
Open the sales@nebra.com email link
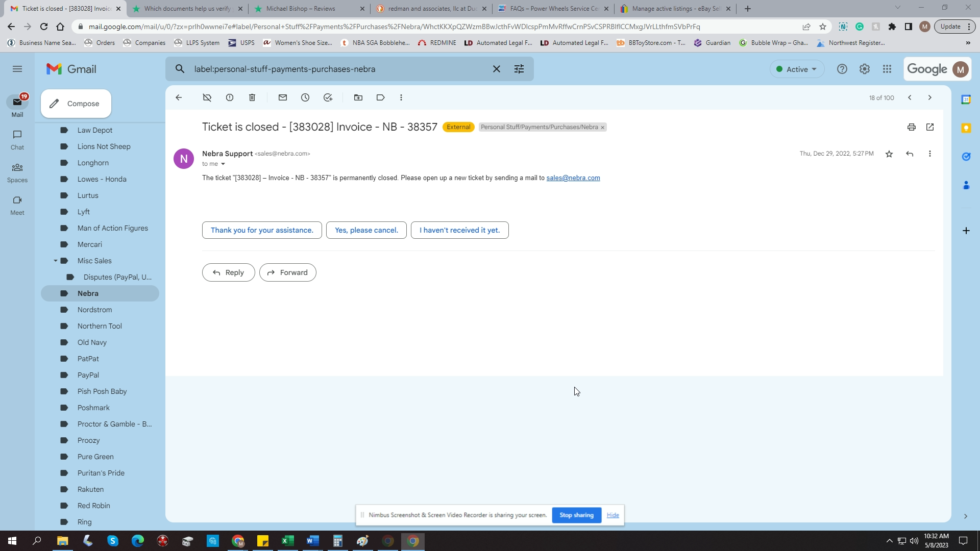(573, 178)
